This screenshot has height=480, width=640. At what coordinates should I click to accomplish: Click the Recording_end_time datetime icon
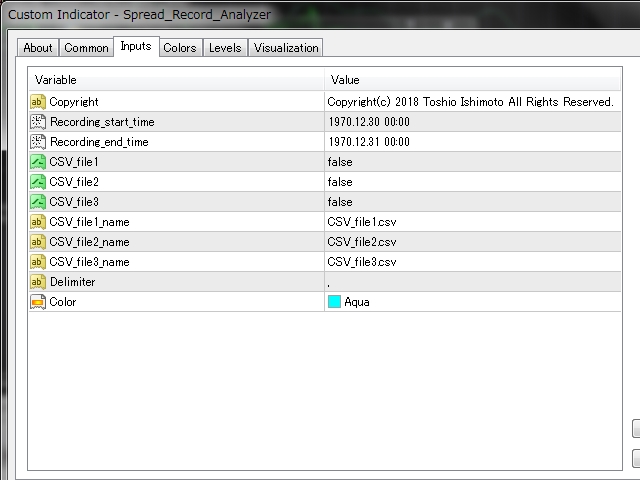coord(38,142)
